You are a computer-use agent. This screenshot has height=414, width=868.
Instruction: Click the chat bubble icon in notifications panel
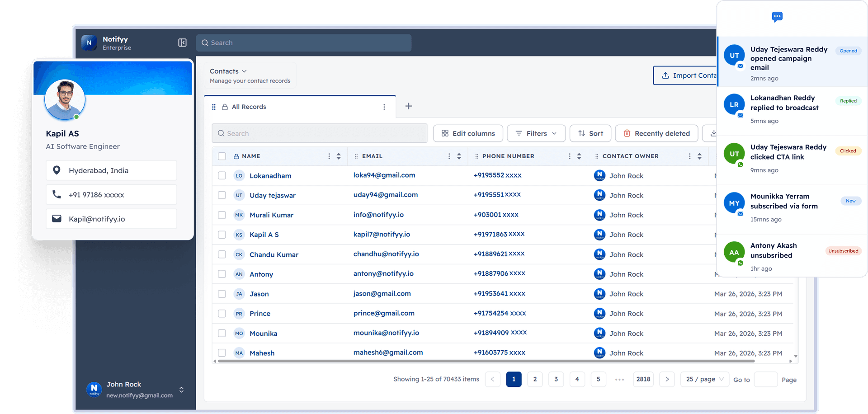click(777, 17)
